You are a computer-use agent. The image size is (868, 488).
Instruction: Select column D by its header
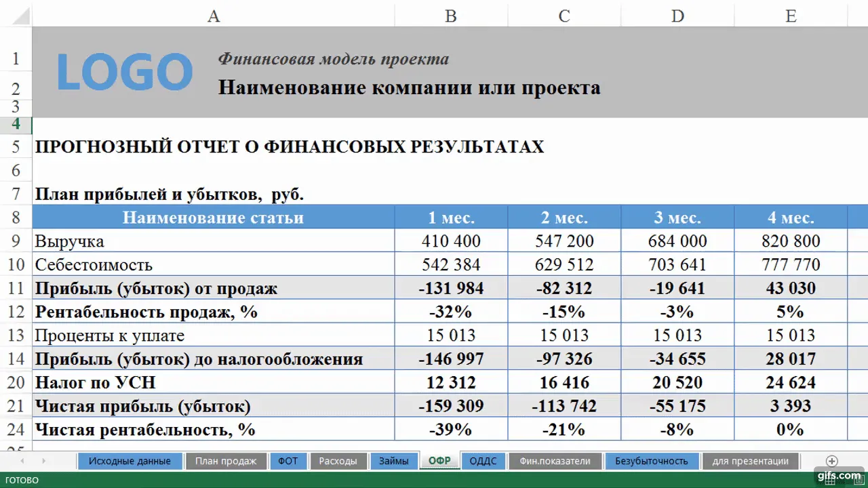click(x=677, y=16)
